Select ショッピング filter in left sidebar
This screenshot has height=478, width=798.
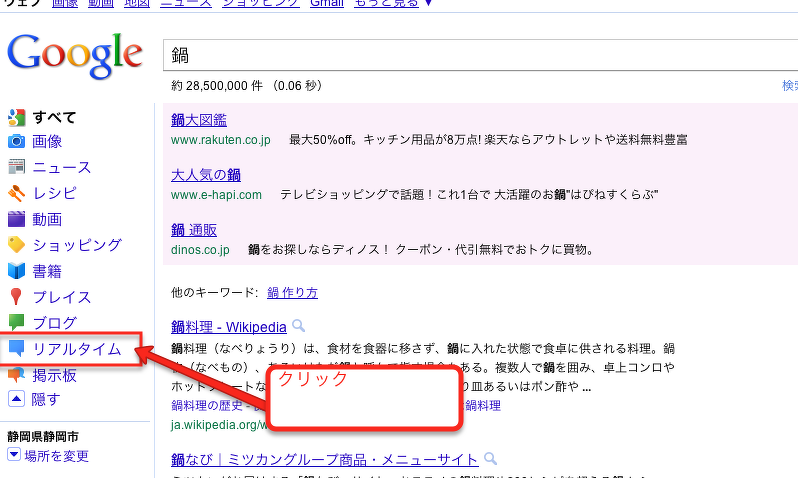pyautogui.click(x=77, y=245)
